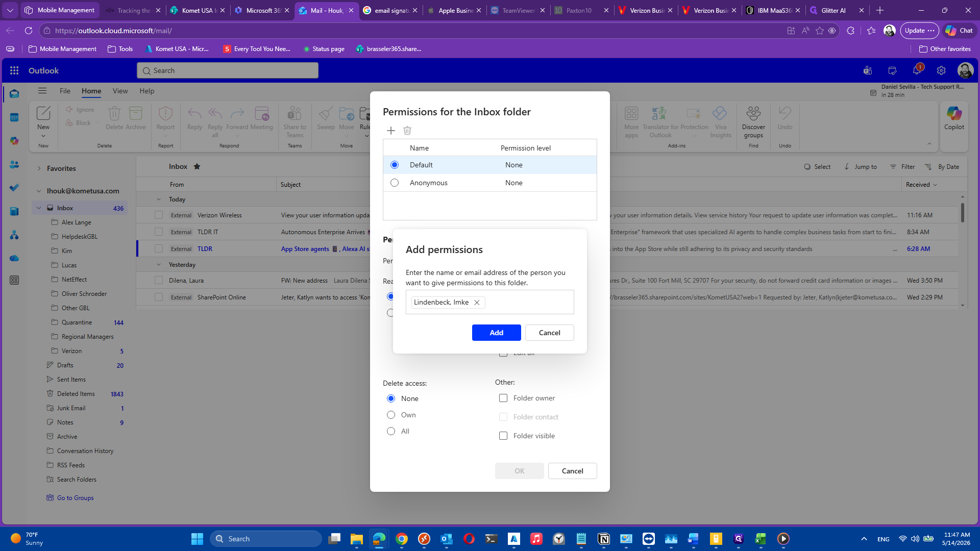Collapse the Today message group
Image resolution: width=980 pixels, height=551 pixels.
(159, 199)
